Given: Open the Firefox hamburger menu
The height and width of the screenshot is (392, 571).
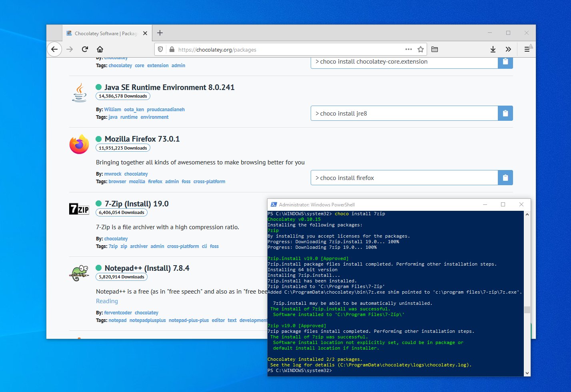Looking at the screenshot, I should coord(527,49).
